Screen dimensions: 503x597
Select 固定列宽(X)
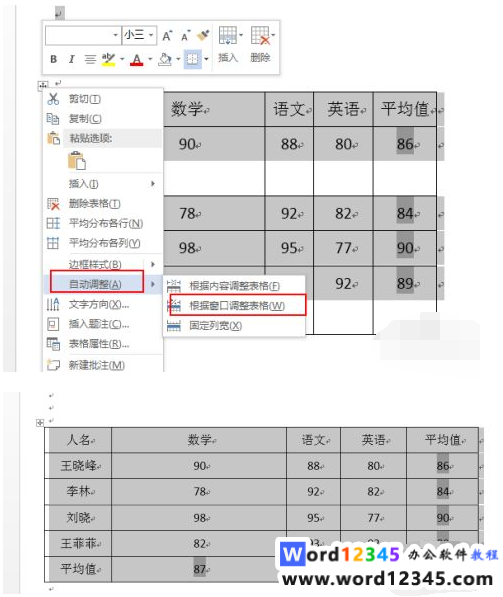(216, 326)
